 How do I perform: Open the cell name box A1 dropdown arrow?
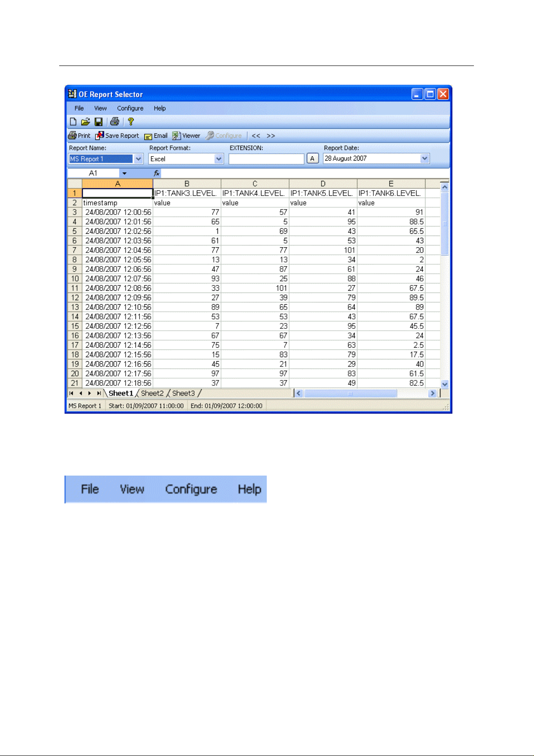(x=124, y=173)
